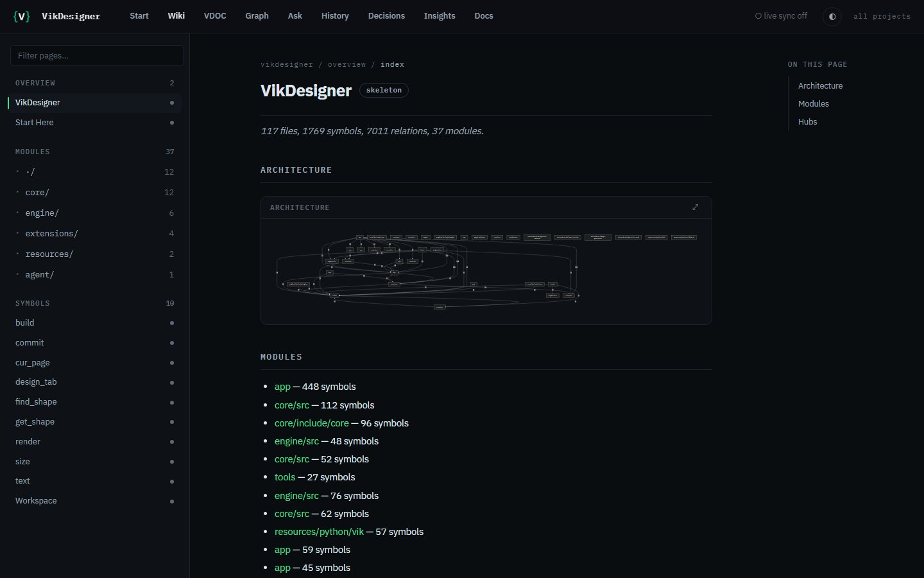Toggle live sync off switch
The width and height of the screenshot is (924, 578).
(x=781, y=16)
